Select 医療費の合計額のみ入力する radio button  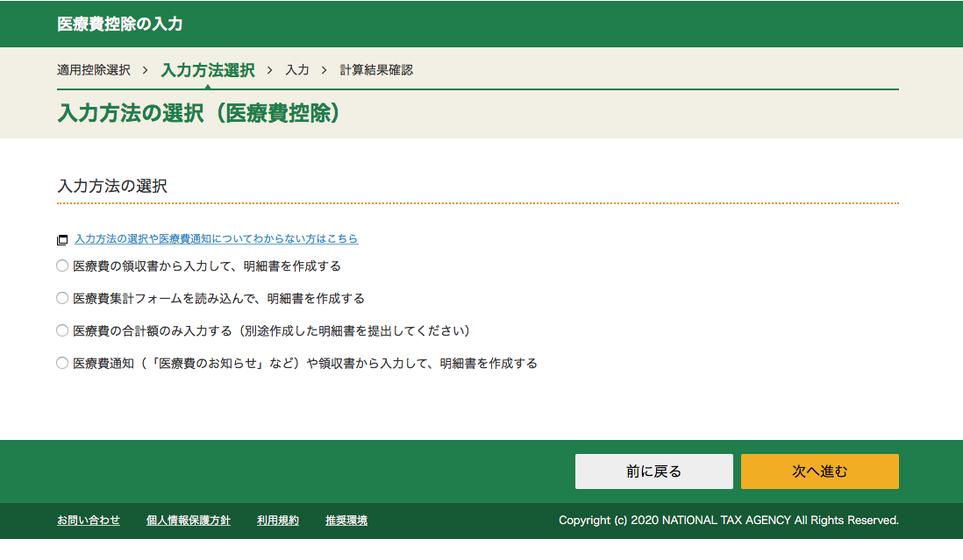[x=62, y=330]
